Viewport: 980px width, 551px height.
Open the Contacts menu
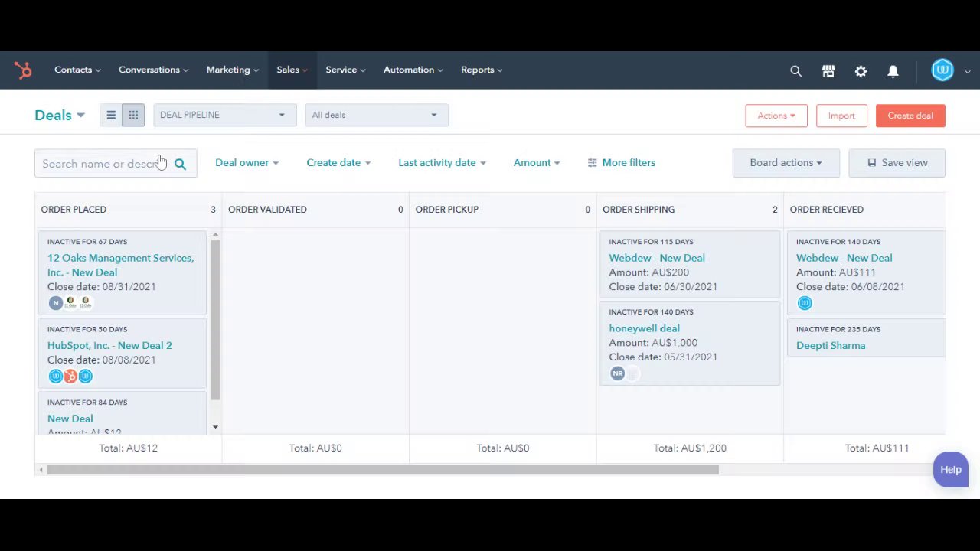pos(77,70)
